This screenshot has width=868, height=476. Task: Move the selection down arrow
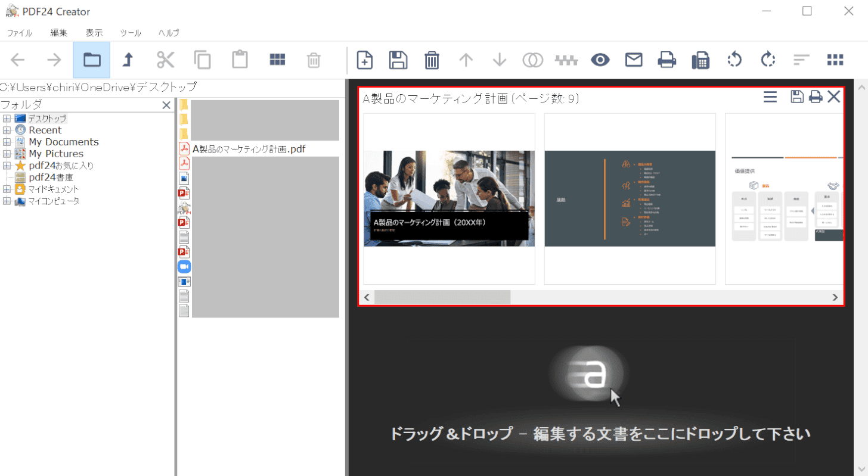tap(500, 60)
